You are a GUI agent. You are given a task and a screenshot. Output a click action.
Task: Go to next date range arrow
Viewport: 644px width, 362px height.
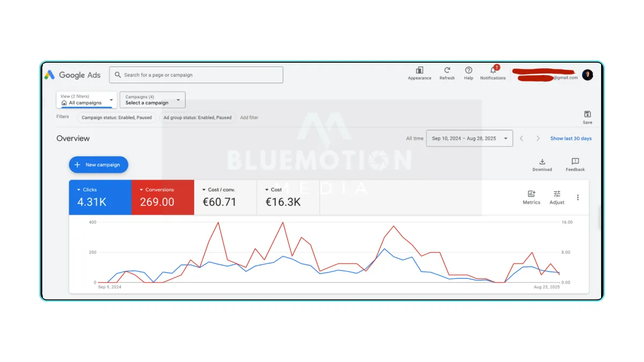click(538, 138)
